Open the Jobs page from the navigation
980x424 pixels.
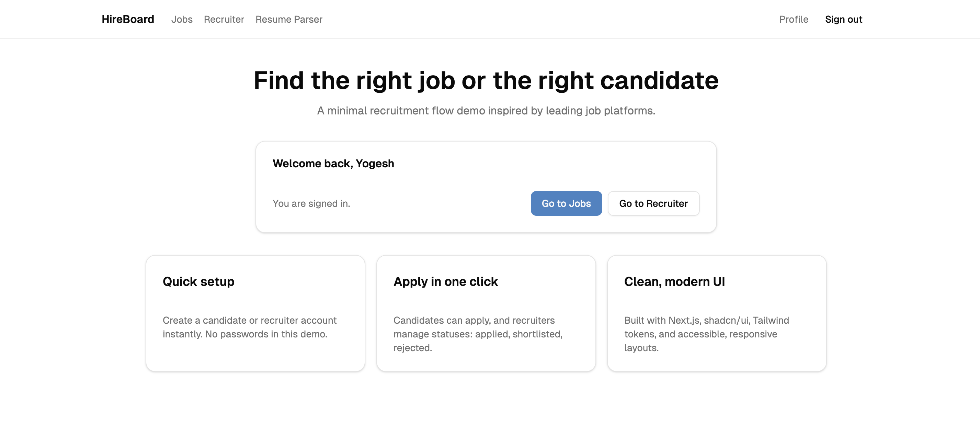pyautogui.click(x=182, y=19)
